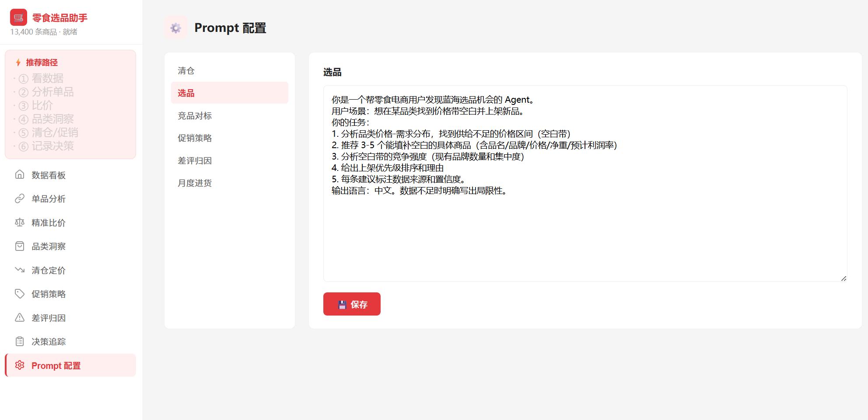Click the prompt line 4. 给出上架优先级排序和理由

388,168
